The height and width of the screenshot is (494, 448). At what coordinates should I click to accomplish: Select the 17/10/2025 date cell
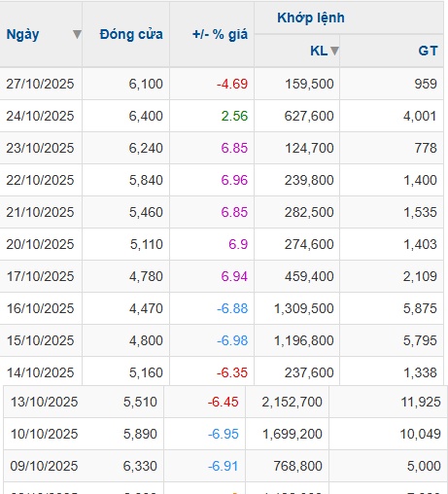pos(40,276)
